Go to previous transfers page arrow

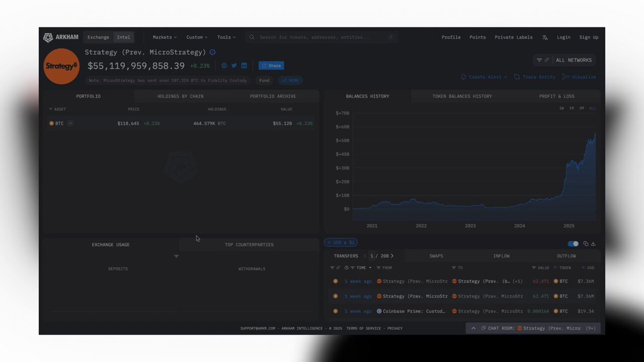tap(365, 256)
